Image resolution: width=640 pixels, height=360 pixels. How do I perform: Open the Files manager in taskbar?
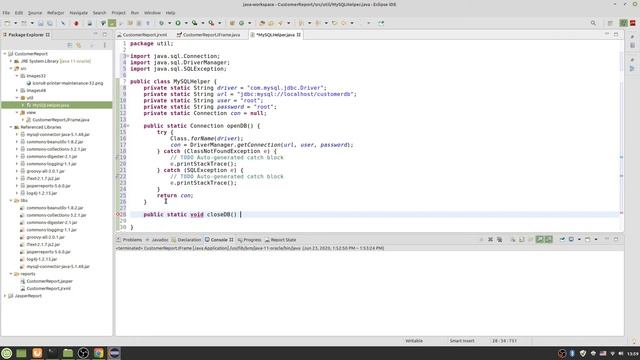[68, 353]
